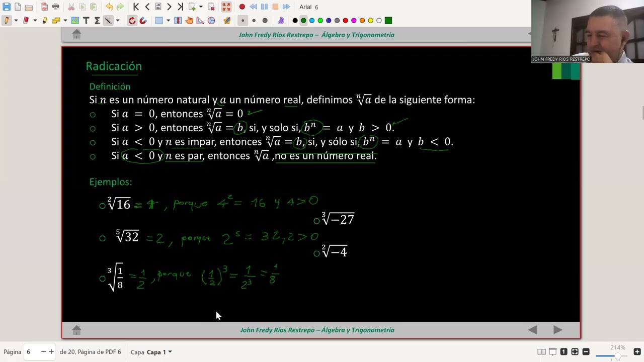The height and width of the screenshot is (362, 644).
Task: Select the Hand tool
Action: (x=189, y=21)
